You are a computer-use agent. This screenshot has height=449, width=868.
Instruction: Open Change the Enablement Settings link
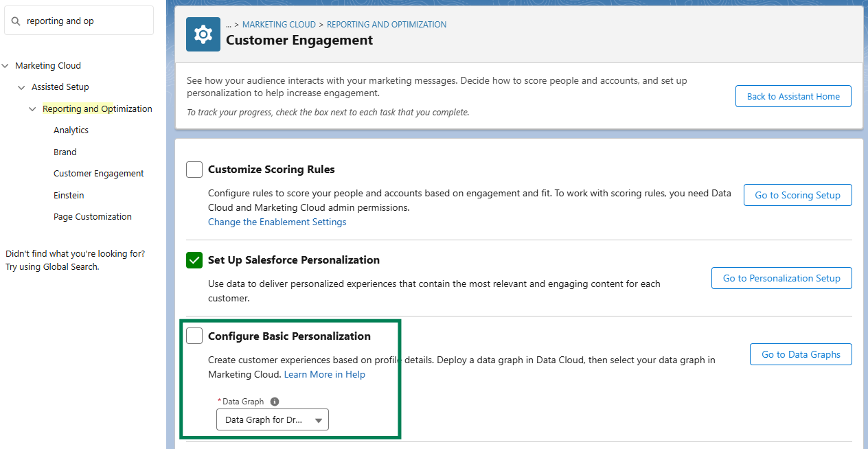277,222
